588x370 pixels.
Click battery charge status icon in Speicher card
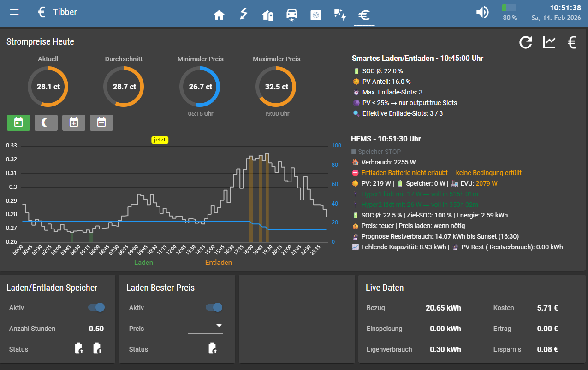pyautogui.click(x=79, y=348)
